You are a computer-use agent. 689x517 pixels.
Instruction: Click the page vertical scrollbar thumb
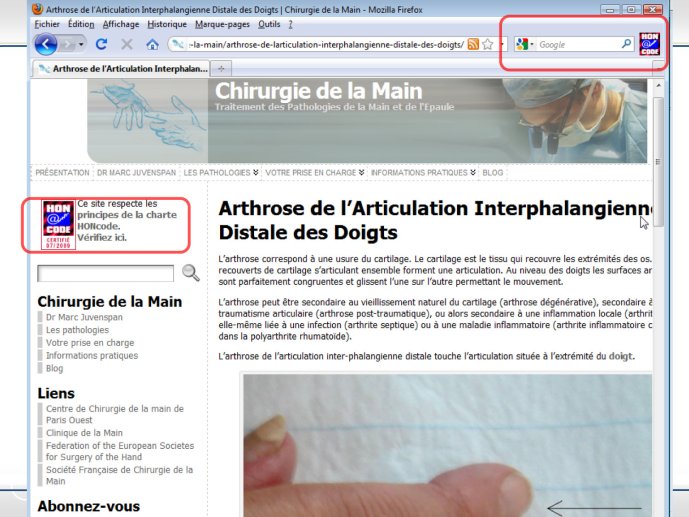[x=658, y=162]
